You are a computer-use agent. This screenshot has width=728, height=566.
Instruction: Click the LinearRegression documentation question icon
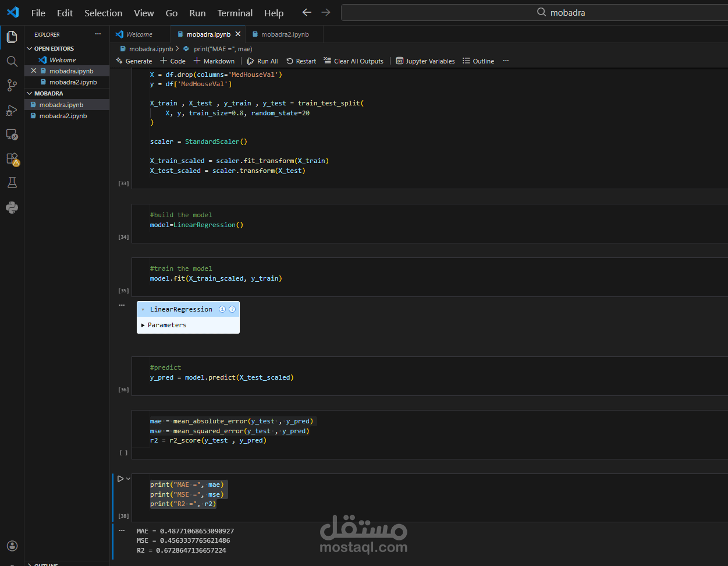(x=232, y=309)
